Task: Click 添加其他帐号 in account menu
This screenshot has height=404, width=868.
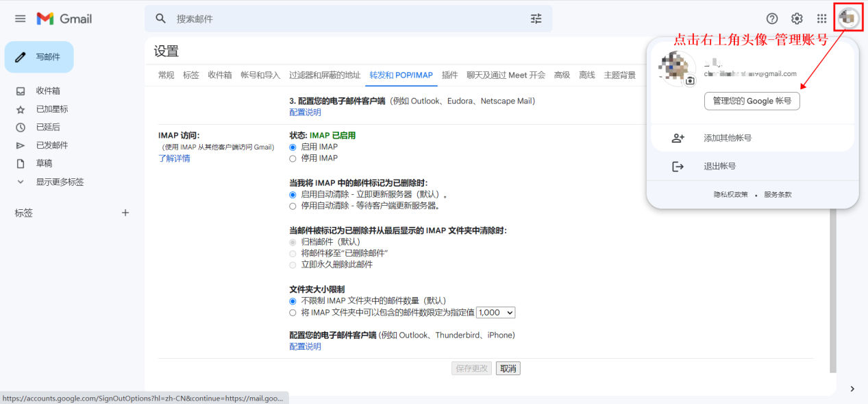Action: point(728,138)
